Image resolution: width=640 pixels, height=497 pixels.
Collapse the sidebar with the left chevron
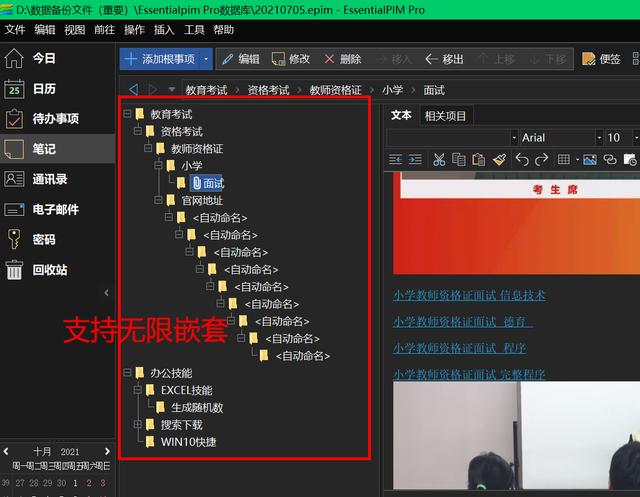coord(107,293)
